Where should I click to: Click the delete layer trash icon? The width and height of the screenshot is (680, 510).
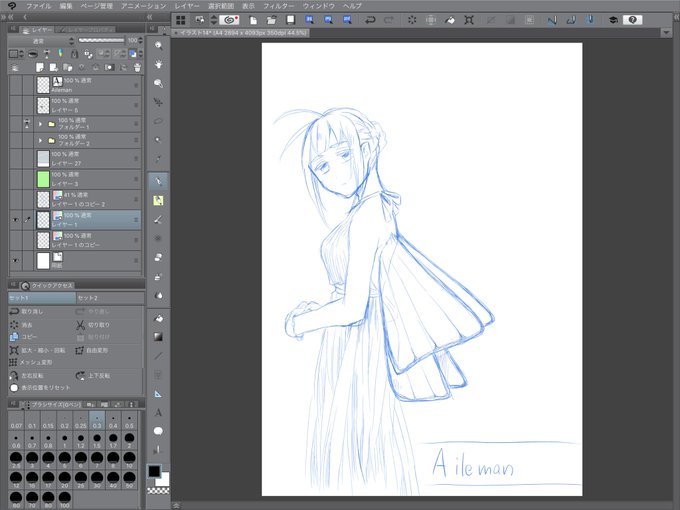click(137, 67)
